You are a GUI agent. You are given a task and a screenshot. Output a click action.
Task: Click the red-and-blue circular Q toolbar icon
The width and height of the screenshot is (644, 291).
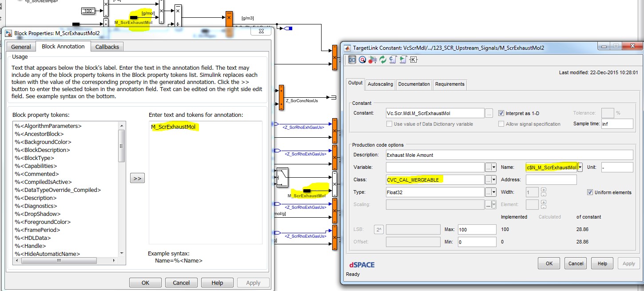(x=362, y=60)
